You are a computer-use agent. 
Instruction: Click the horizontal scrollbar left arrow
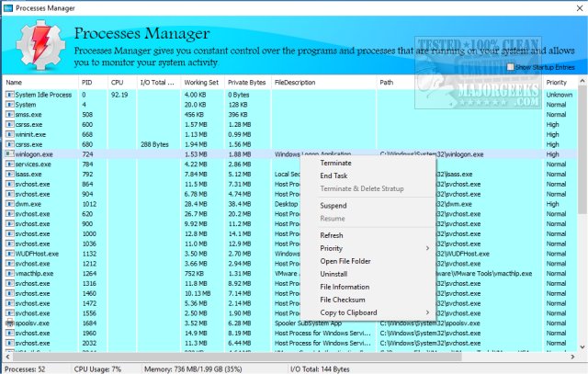(8, 357)
